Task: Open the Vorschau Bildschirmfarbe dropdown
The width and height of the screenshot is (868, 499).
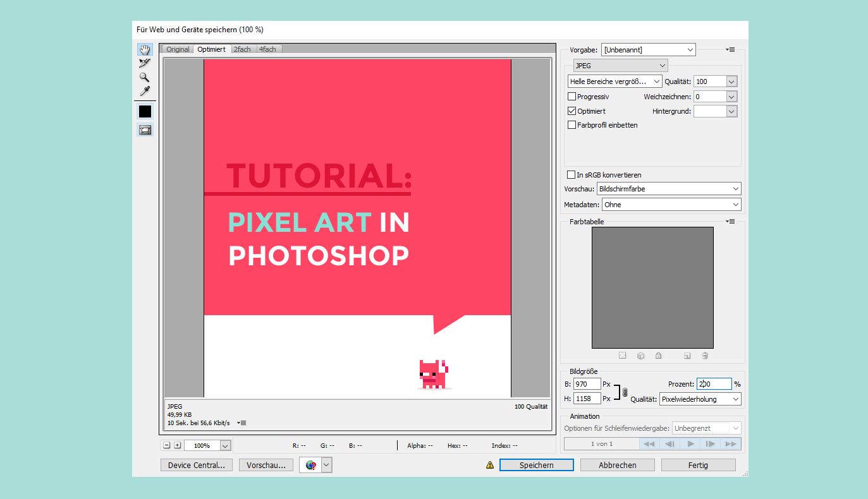Action: pos(669,189)
